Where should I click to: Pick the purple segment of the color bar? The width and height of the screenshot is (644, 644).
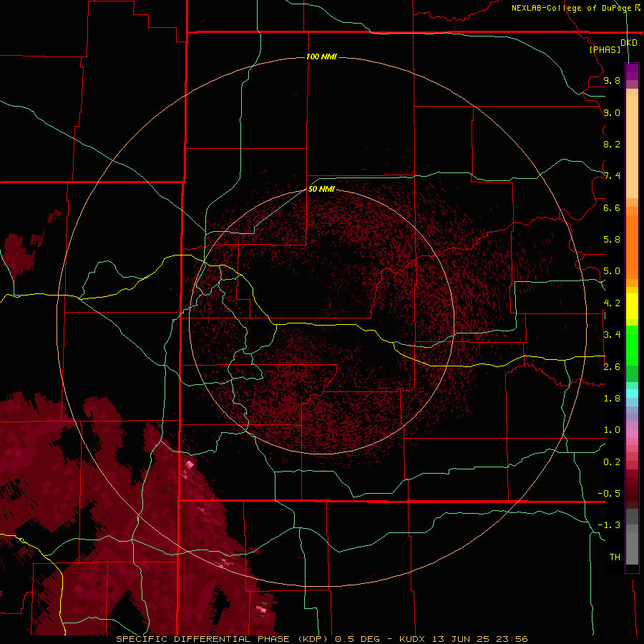click(632, 72)
